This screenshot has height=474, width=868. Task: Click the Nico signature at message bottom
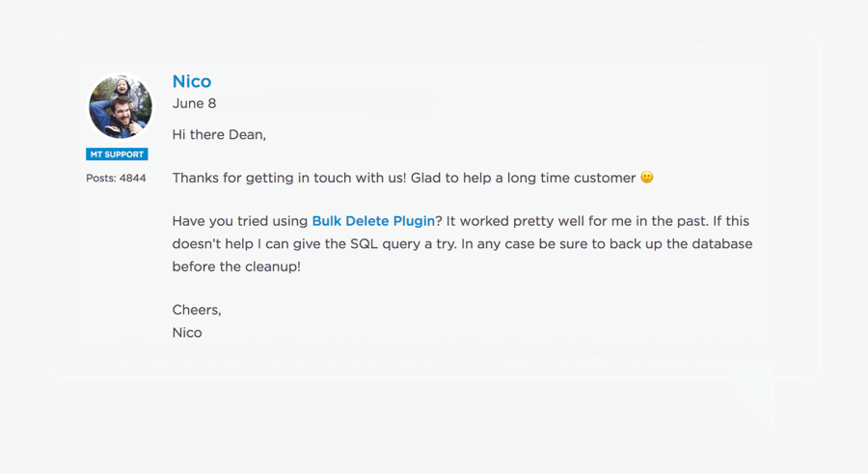187,332
